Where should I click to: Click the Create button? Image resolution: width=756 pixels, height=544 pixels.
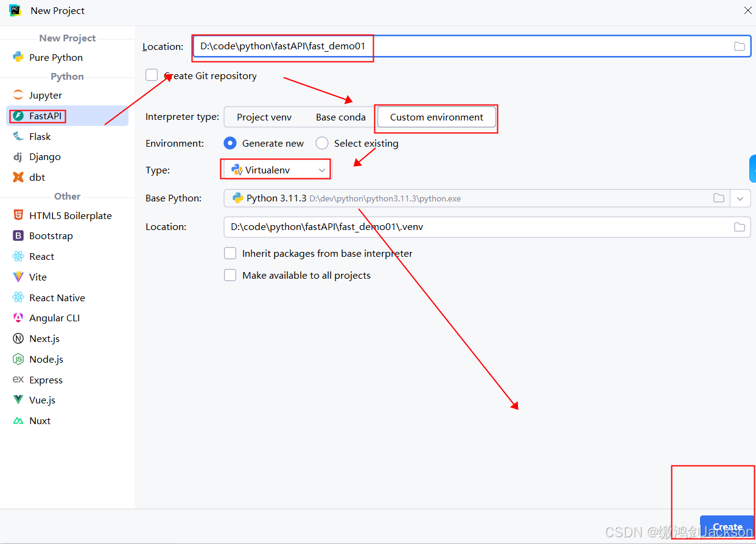pos(727,526)
